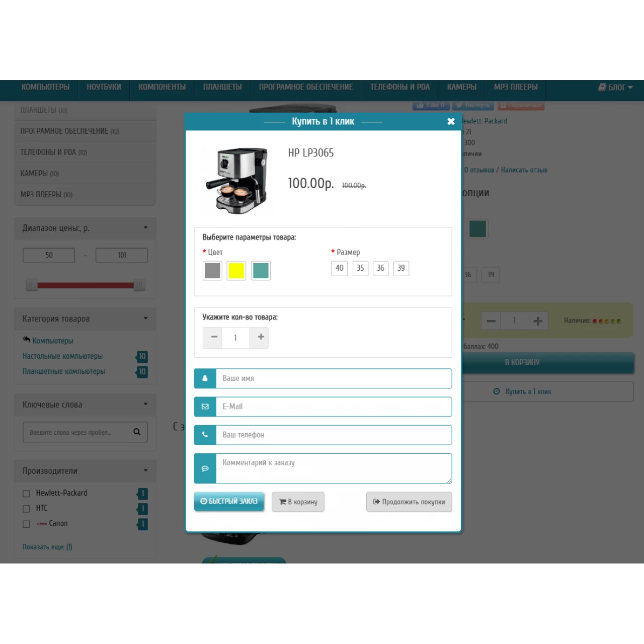Click the minimum price field 50
This screenshot has width=644, height=644.
49,255
